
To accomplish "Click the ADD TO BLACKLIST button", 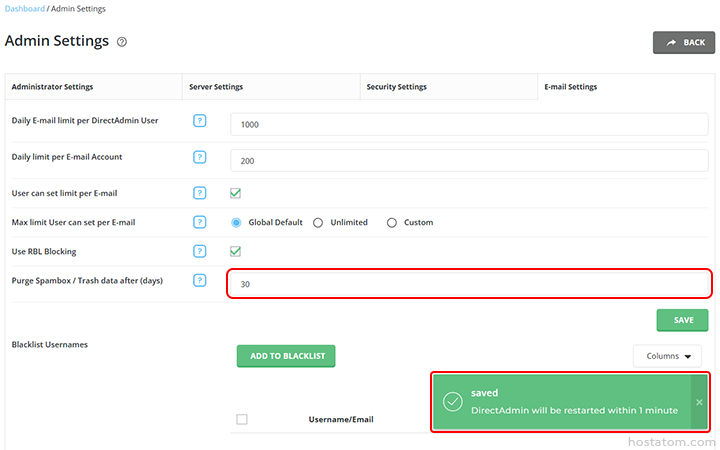I will click(286, 356).
